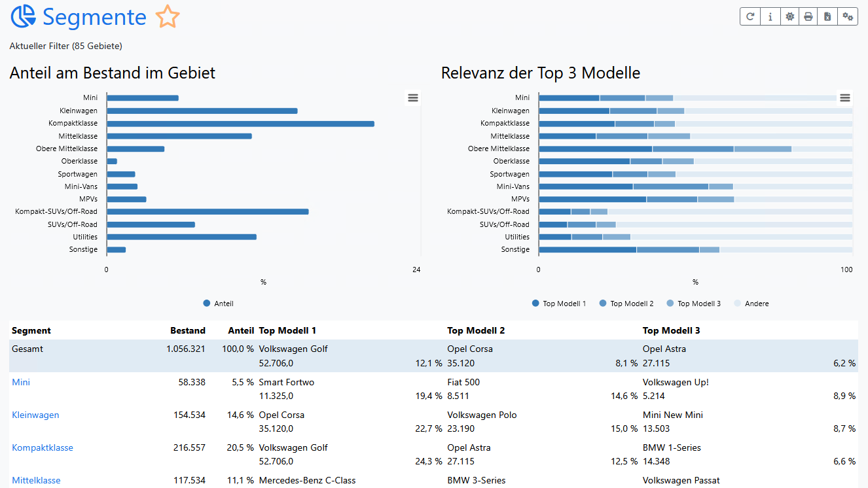Click the Sonstige stacked bar in Relevanz chart
Screen dimensions: 868x488
(x=695, y=249)
